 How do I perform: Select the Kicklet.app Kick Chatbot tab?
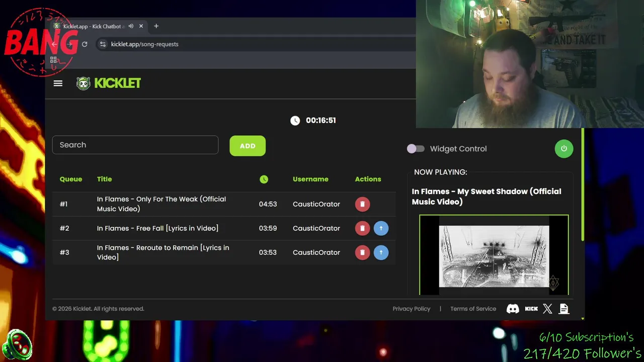tap(93, 26)
